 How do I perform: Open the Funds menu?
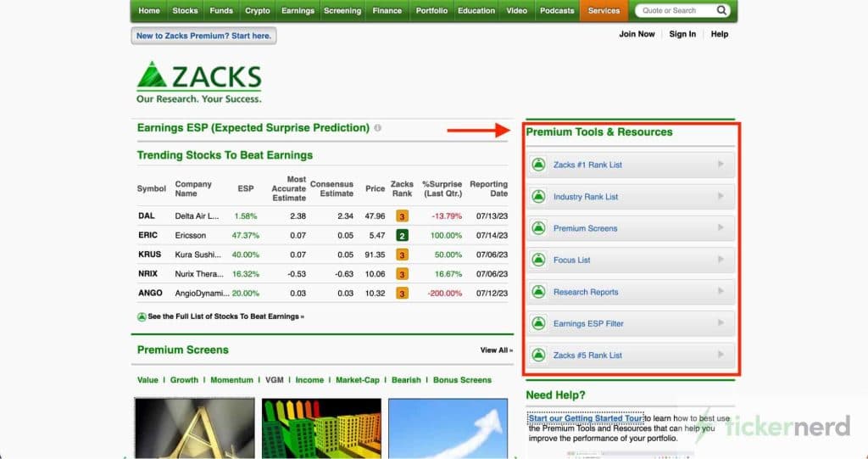tap(221, 10)
